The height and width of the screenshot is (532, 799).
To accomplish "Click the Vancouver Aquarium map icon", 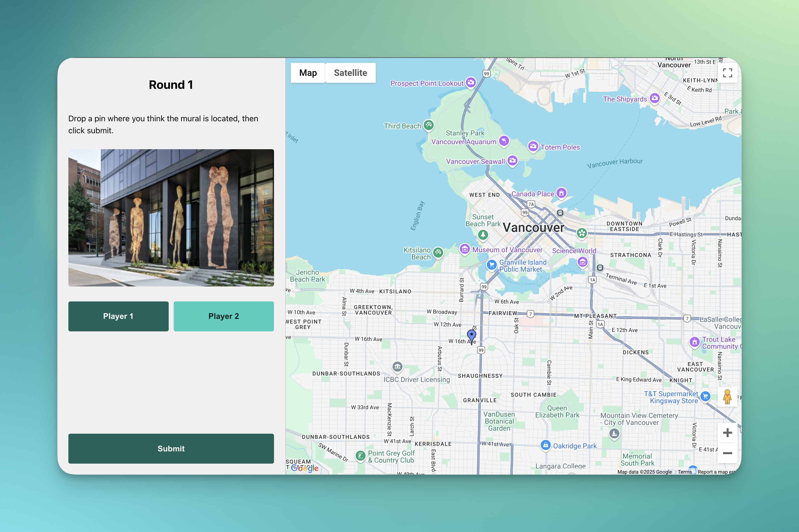I will coord(504,141).
